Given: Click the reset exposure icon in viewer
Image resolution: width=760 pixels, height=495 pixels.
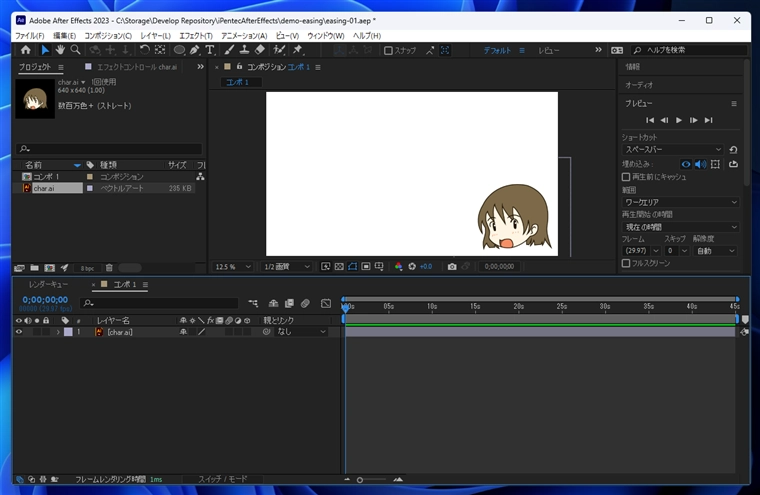Looking at the screenshot, I should (x=412, y=267).
